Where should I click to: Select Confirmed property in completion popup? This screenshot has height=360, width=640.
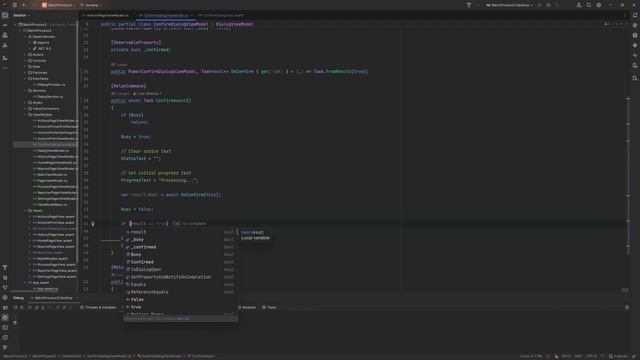(180, 262)
